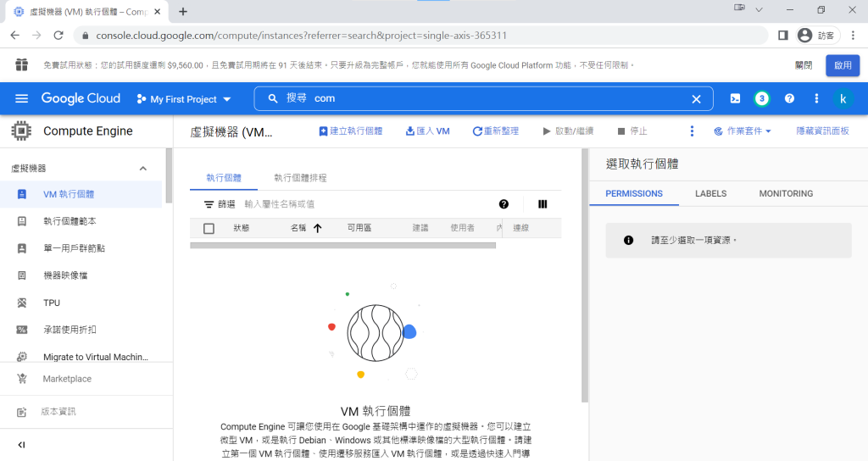
Task: Click the 使用者 column header
Action: pos(462,227)
